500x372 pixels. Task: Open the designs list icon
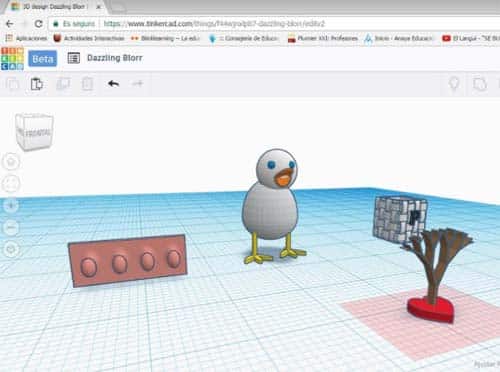click(73, 58)
